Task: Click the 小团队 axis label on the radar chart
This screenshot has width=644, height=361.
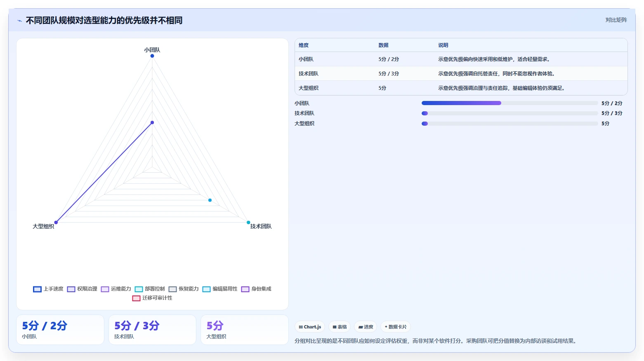Action: (152, 50)
